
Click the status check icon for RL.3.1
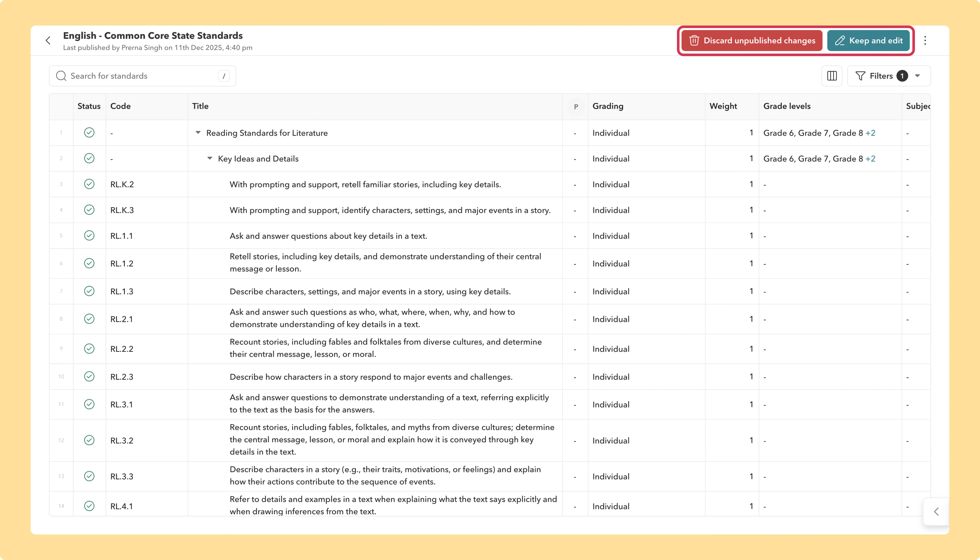click(x=89, y=404)
